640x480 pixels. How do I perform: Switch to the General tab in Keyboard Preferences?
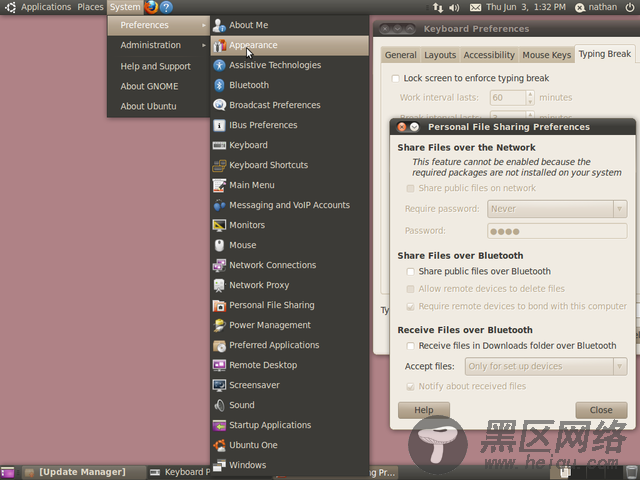pyautogui.click(x=400, y=55)
